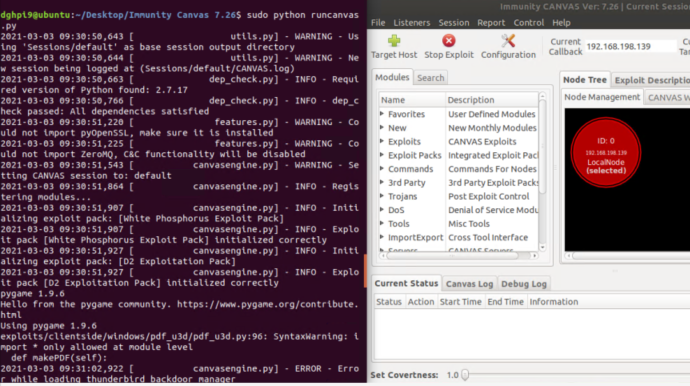Select the red LocalNode circle
Viewport: 690px width, 386px height.
click(606, 153)
